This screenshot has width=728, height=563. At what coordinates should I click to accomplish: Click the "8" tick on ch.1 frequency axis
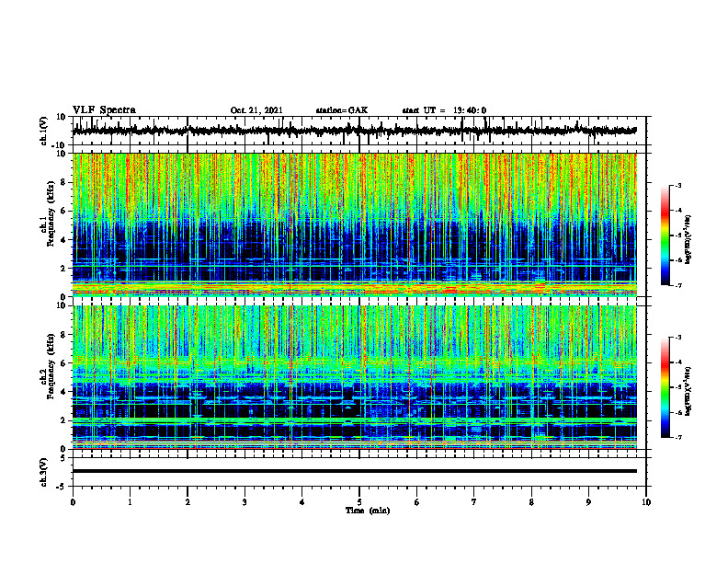point(63,182)
